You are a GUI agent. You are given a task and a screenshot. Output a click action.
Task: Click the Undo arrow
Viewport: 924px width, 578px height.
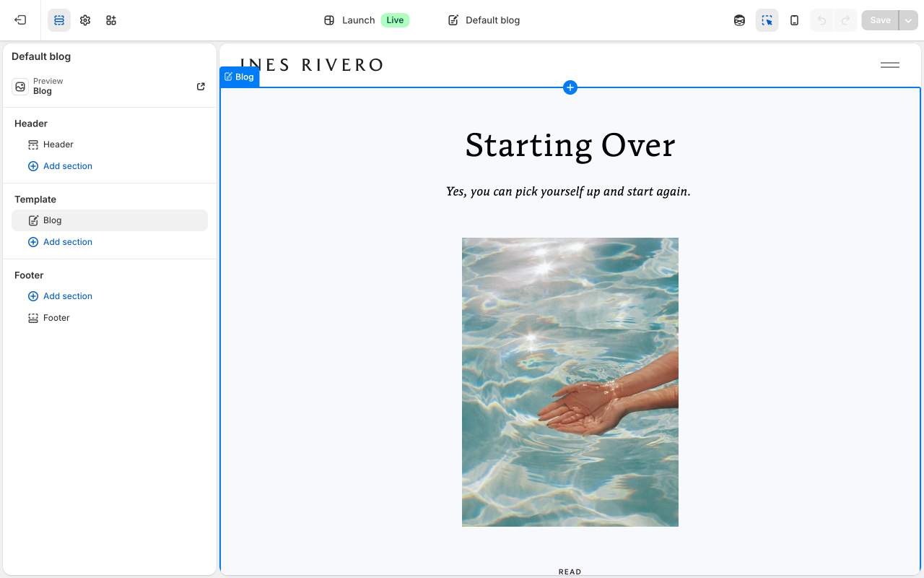tap(821, 20)
